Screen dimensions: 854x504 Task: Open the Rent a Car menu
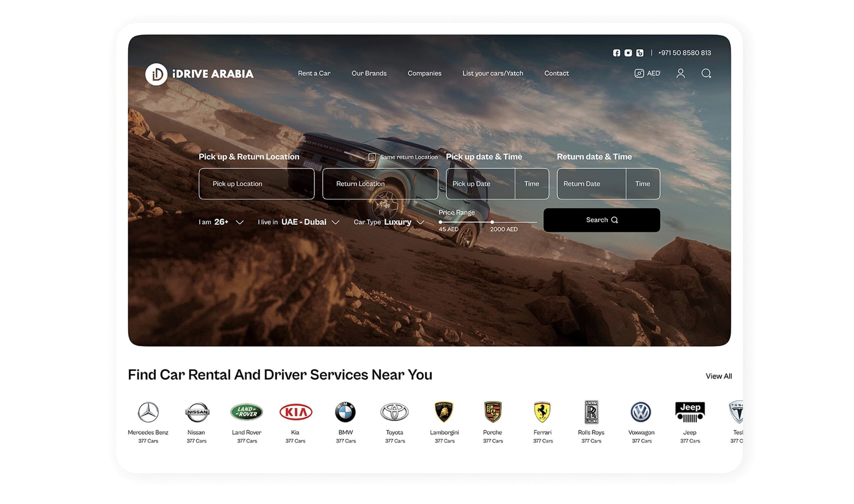(x=314, y=73)
